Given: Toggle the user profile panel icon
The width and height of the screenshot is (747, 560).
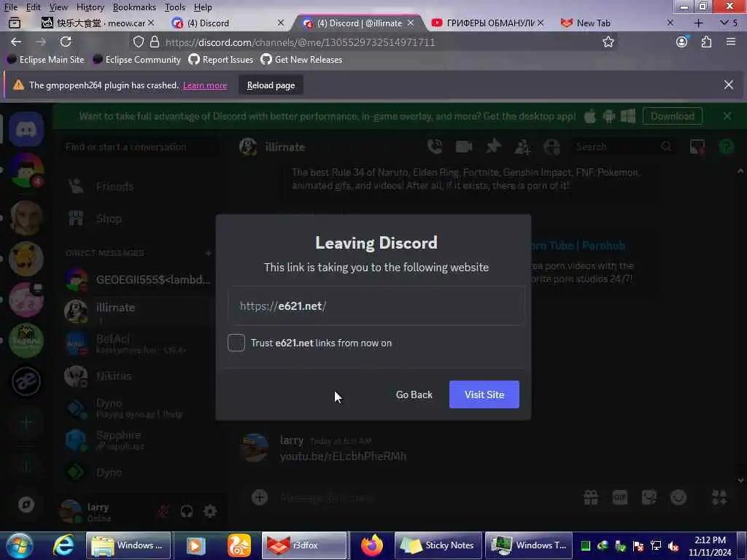Looking at the screenshot, I should [551, 147].
